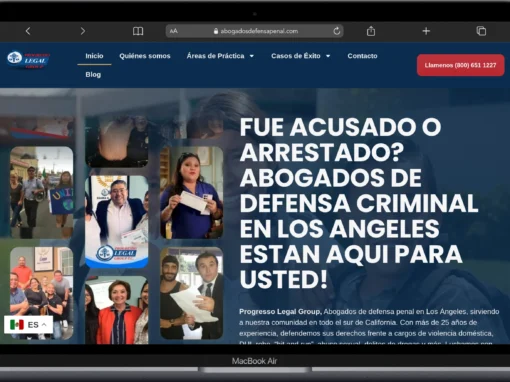Click the Mexican flag language icon
Screen dimensions: 510x382
[x=17, y=325]
